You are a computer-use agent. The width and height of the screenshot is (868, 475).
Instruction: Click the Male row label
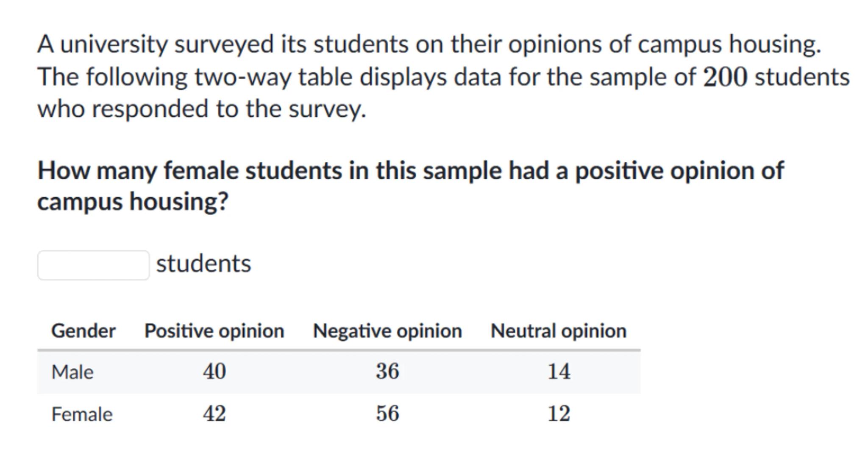click(x=72, y=372)
